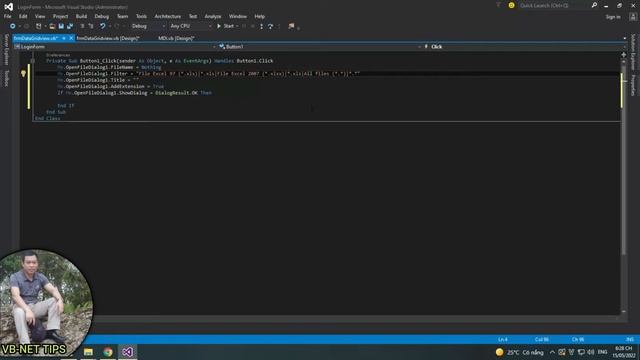Open the View menu
The width and height of the screenshot is (640, 360).
[x=40, y=16]
